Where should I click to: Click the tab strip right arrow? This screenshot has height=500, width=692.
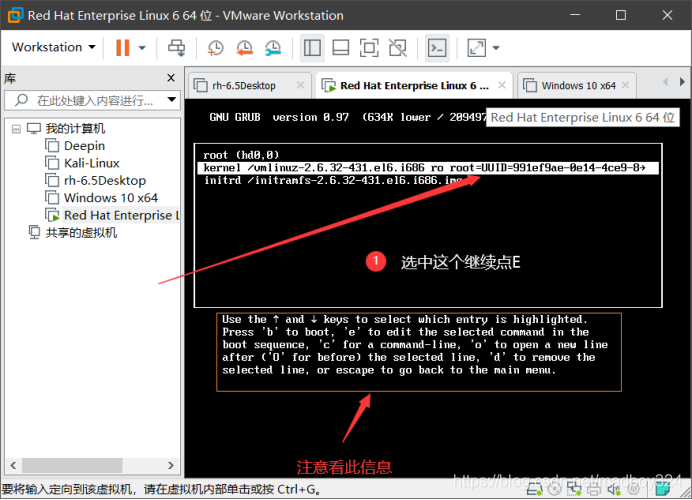coord(682,82)
